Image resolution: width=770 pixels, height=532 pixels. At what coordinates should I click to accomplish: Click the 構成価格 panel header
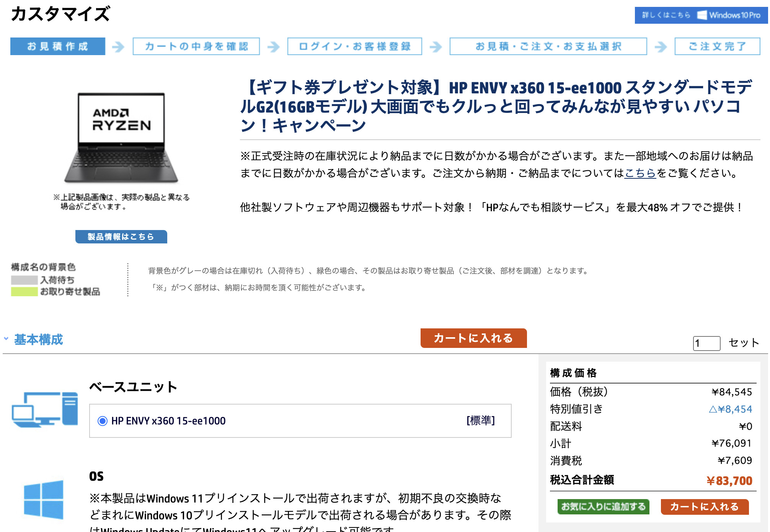[x=573, y=373]
